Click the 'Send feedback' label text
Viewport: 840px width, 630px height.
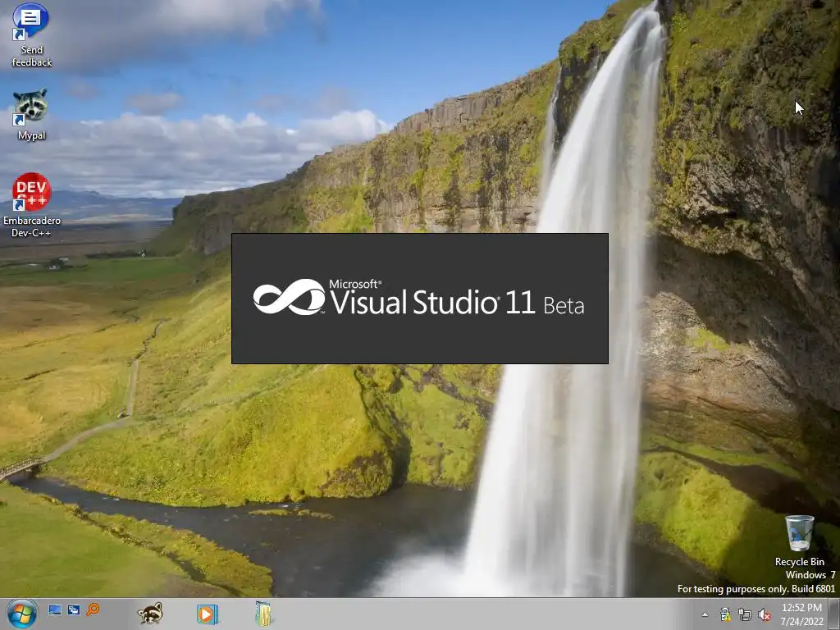[32, 57]
